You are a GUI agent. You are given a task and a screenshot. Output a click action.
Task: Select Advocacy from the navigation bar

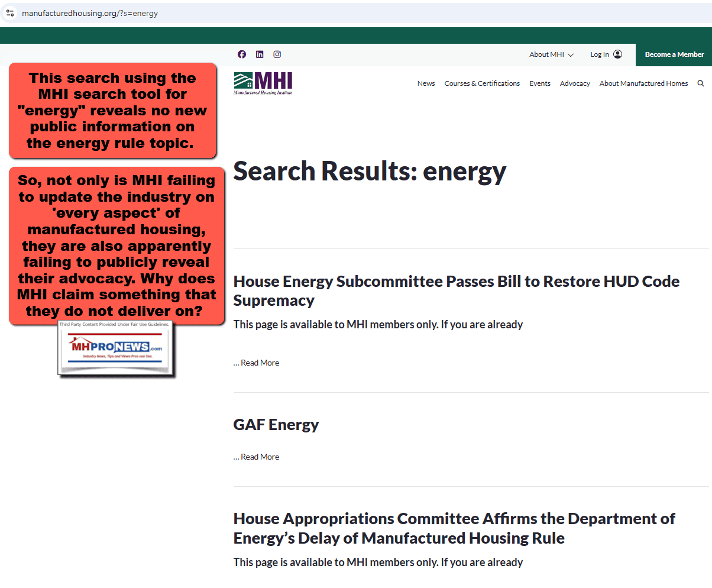point(574,83)
